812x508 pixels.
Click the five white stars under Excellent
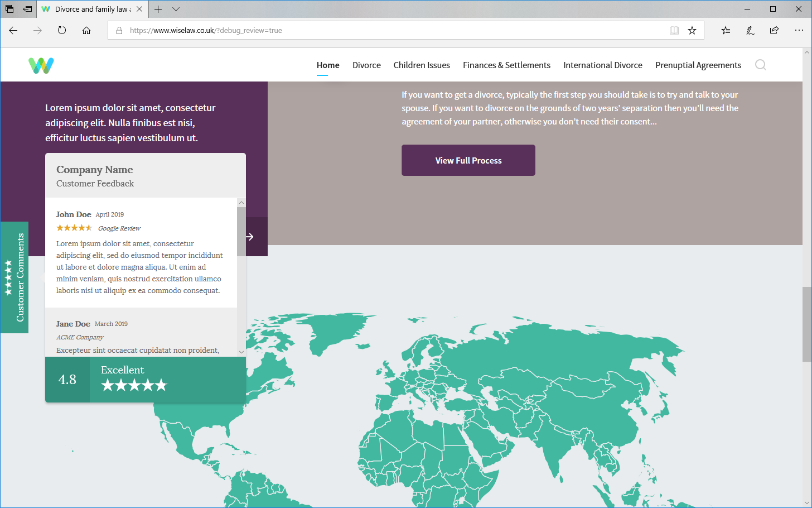click(x=134, y=385)
